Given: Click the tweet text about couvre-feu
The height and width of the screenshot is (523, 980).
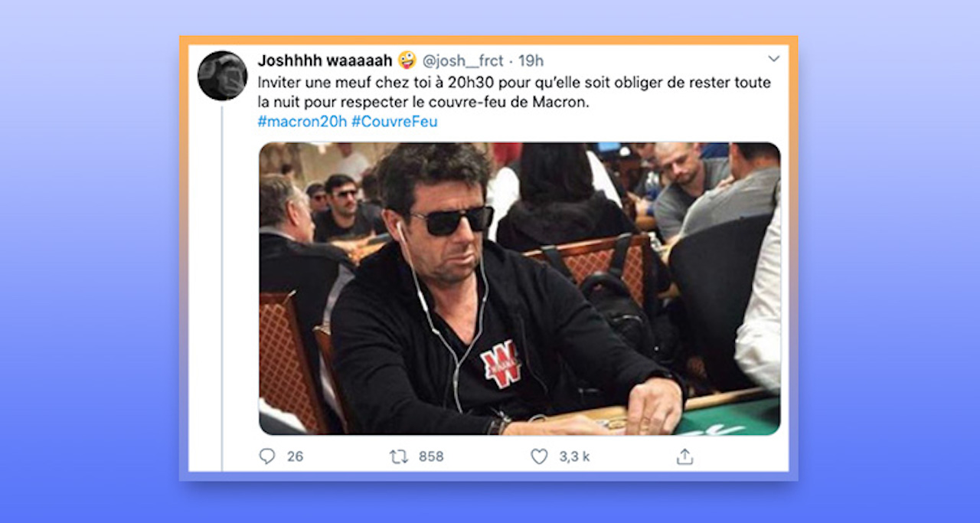Looking at the screenshot, I should pyautogui.click(x=514, y=92).
